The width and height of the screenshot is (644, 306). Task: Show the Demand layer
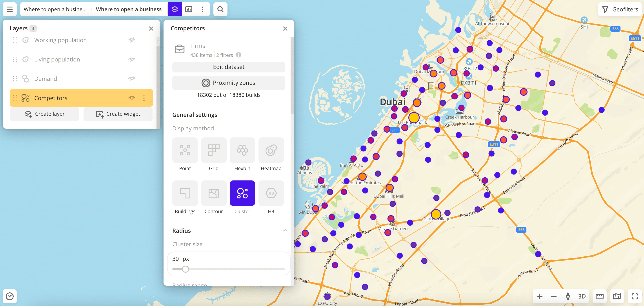pos(132,79)
